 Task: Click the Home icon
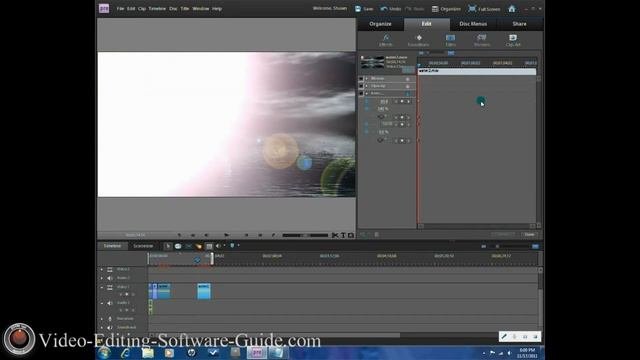click(512, 9)
